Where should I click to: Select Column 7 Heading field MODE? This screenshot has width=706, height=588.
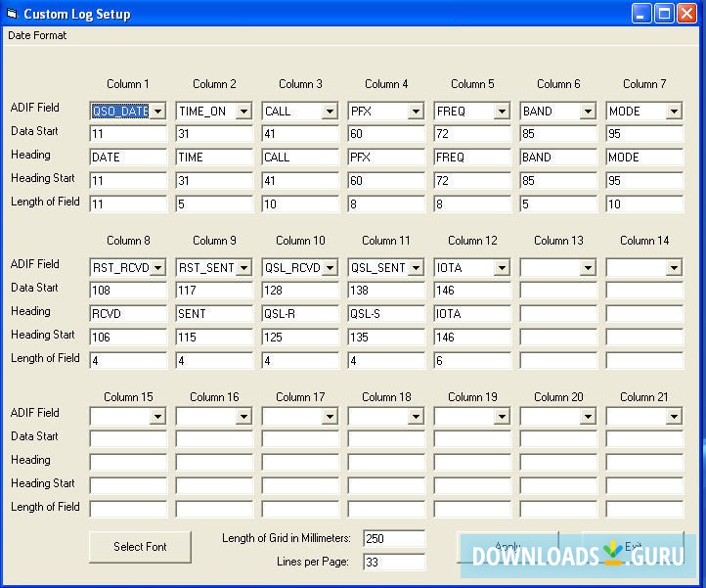coord(644,158)
